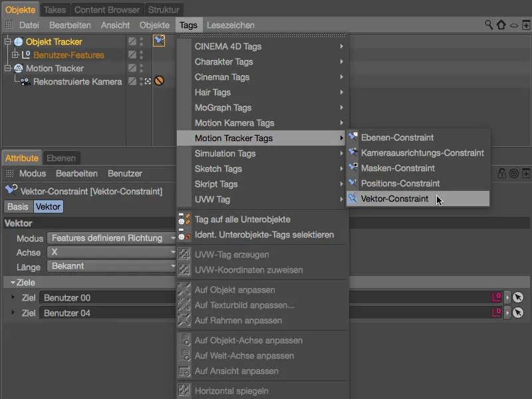Image resolution: width=532 pixels, height=399 pixels.
Task: Open the Lesezeichen menu
Action: pos(231,25)
